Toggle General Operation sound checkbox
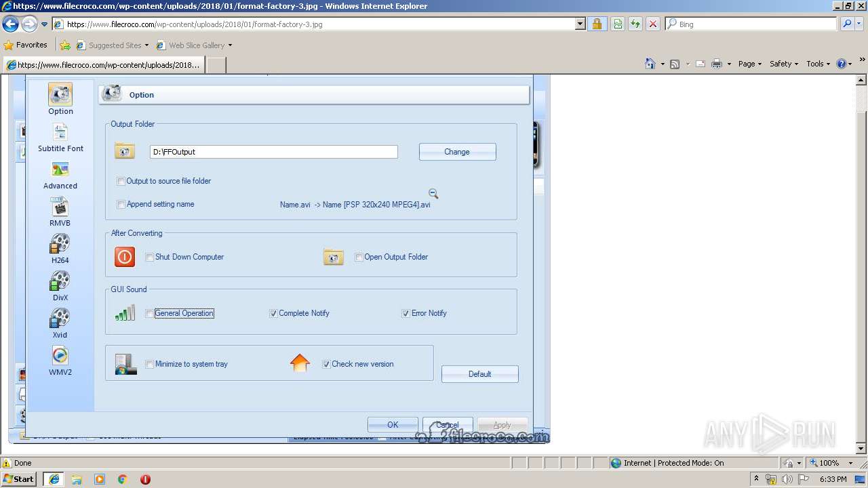 coord(149,313)
